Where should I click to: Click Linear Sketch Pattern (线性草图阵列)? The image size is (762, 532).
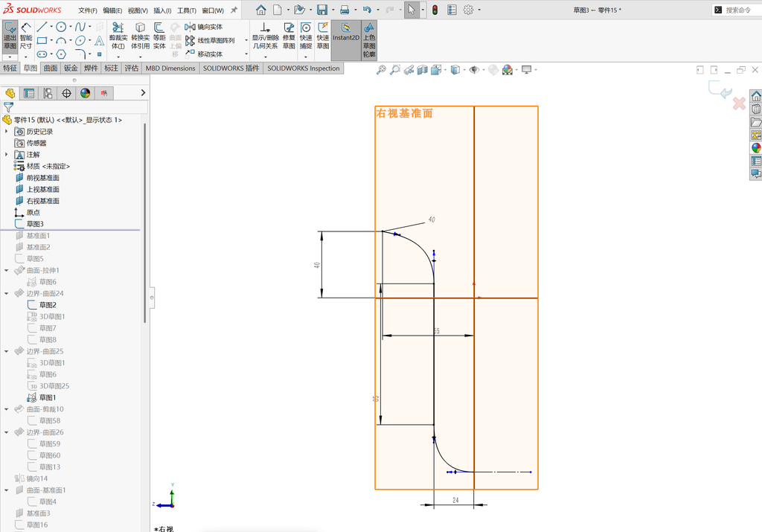[x=210, y=40]
